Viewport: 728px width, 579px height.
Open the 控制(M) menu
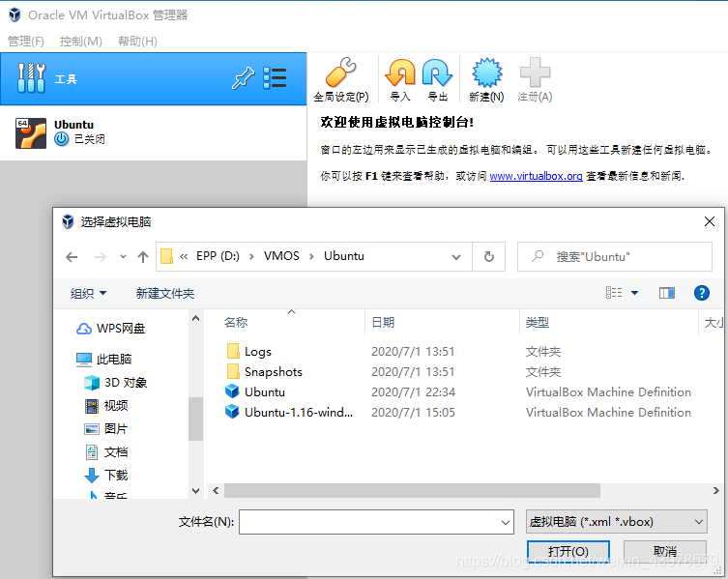(x=81, y=42)
